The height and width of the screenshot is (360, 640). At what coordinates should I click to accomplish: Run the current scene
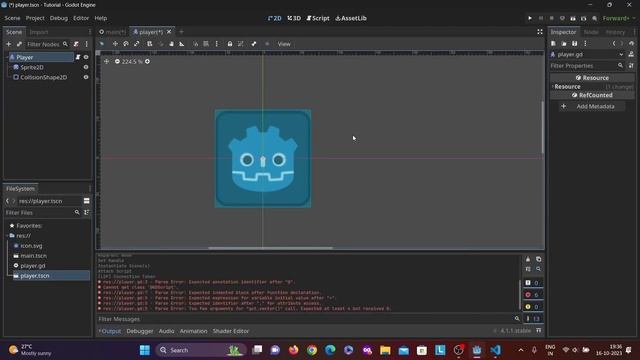tap(573, 18)
